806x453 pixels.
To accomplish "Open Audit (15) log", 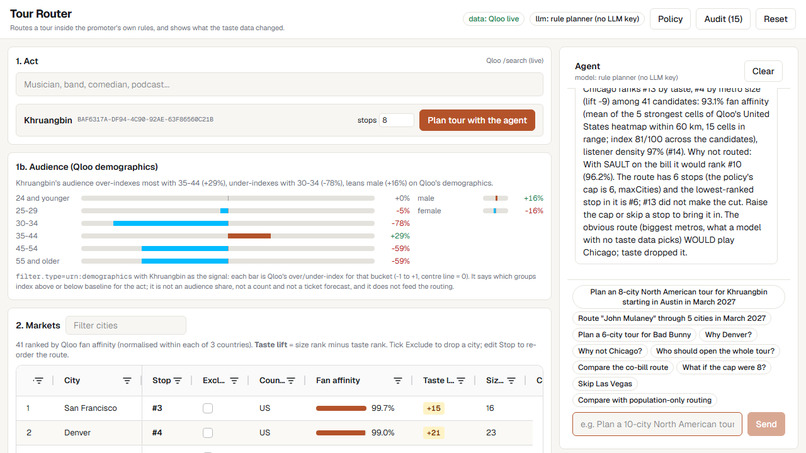I will (723, 19).
